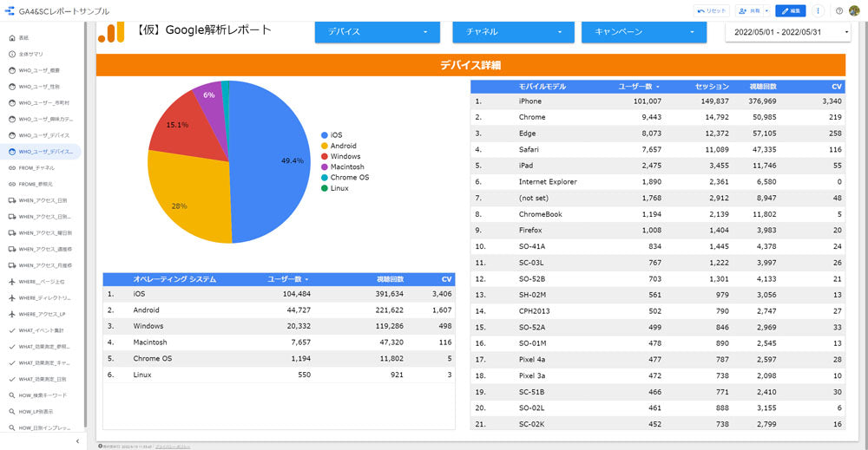Go to the 全体サマリ page

pos(30,55)
